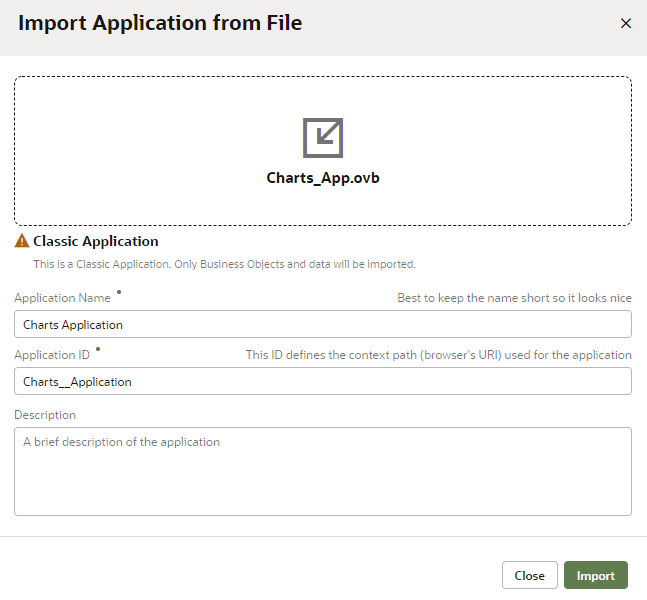Close the Import Application dialog with X
Image resolution: width=647 pixels, height=600 pixels.
pyautogui.click(x=626, y=24)
